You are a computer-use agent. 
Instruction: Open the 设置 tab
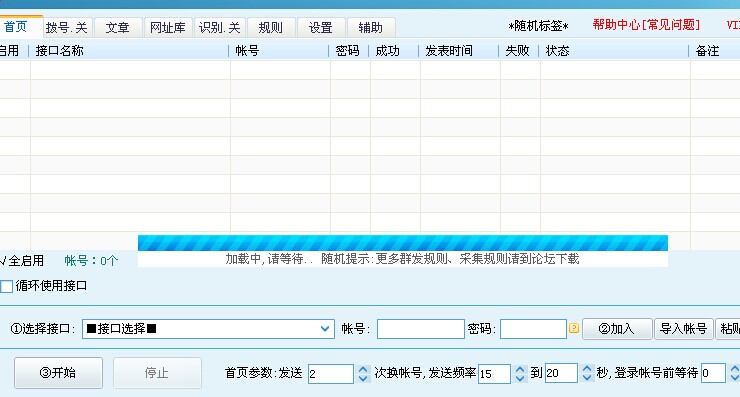click(x=321, y=27)
